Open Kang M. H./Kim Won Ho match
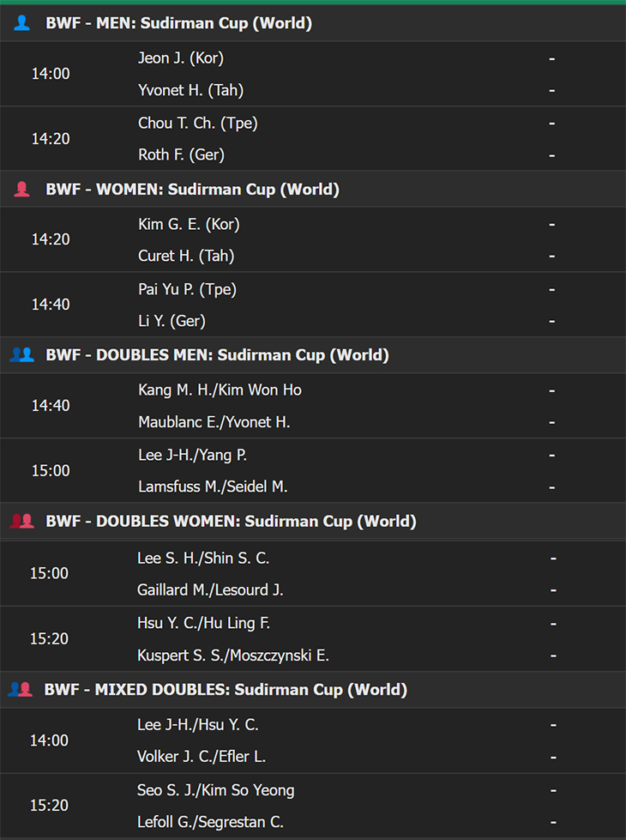This screenshot has height=840, width=626. 313,406
